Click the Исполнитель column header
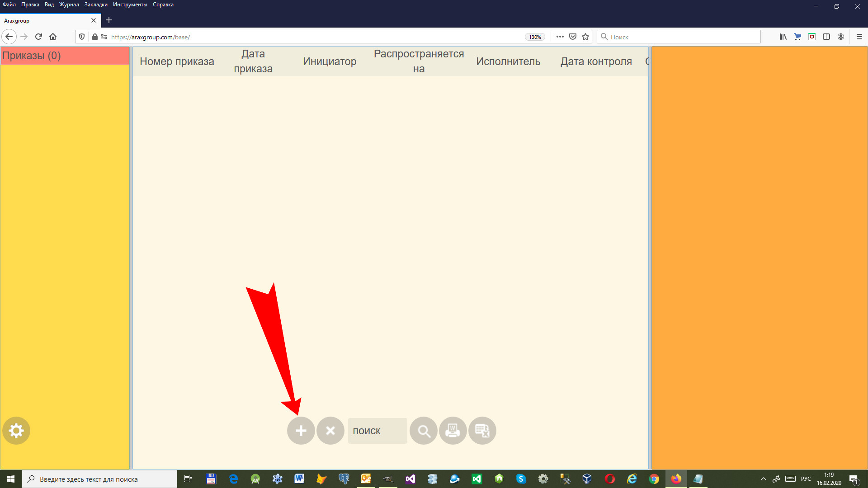The width and height of the screenshot is (868, 488). click(508, 61)
